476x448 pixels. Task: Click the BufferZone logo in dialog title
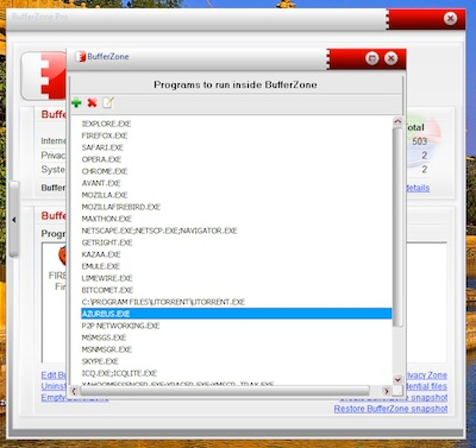pos(81,57)
